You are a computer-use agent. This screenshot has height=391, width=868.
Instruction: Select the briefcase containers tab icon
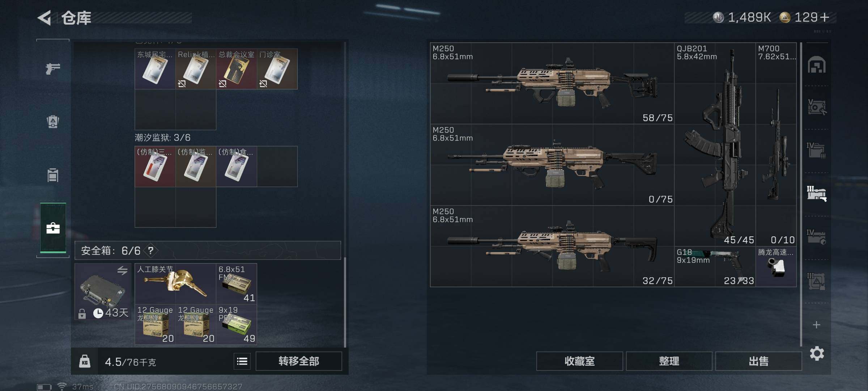click(53, 228)
